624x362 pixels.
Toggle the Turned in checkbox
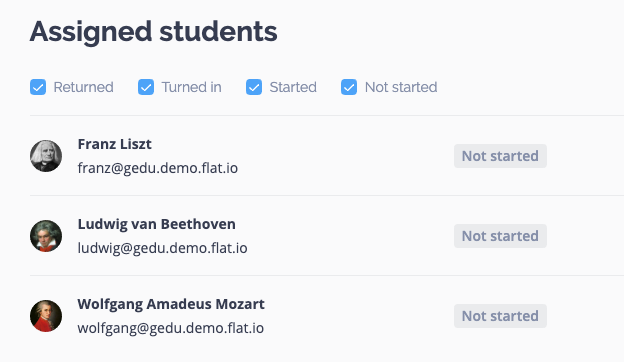tap(146, 87)
